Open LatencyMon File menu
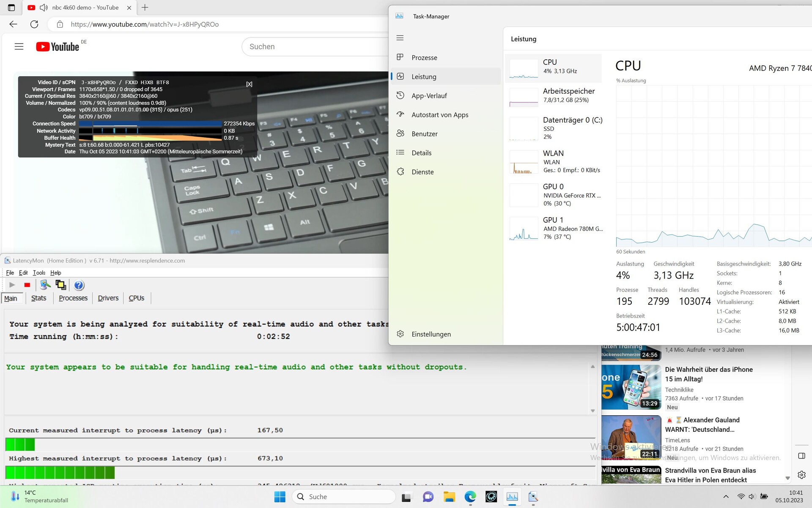Viewport: 812px width, 508px height. click(10, 273)
